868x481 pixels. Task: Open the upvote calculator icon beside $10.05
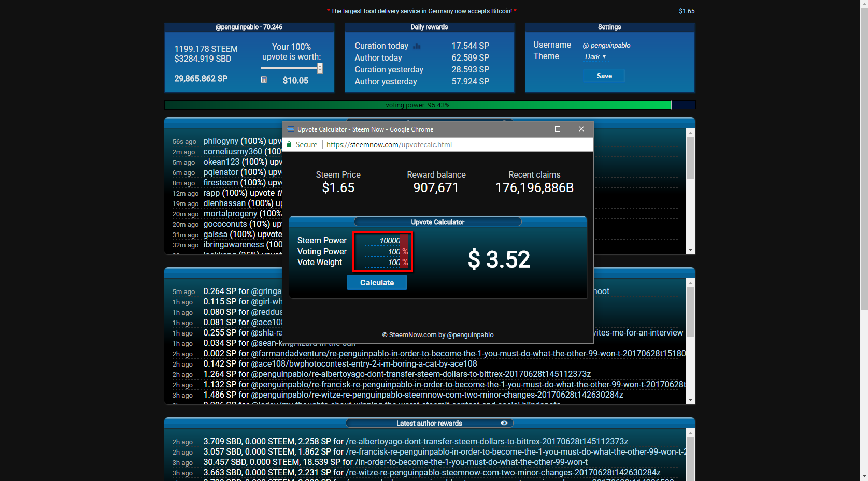click(x=264, y=80)
